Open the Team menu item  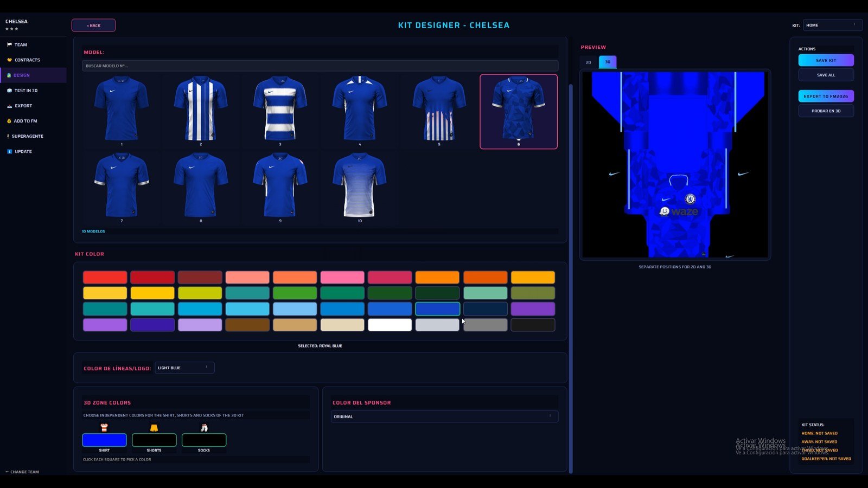pyautogui.click(x=34, y=44)
